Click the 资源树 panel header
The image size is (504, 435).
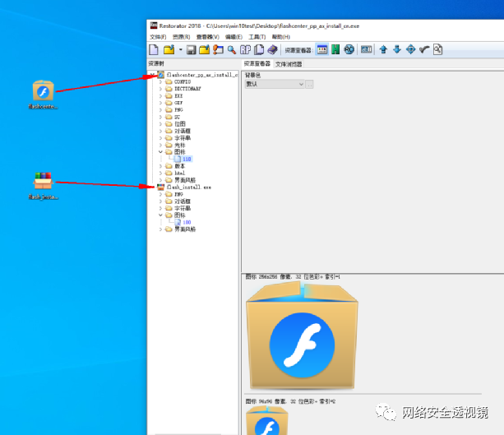[x=156, y=63]
